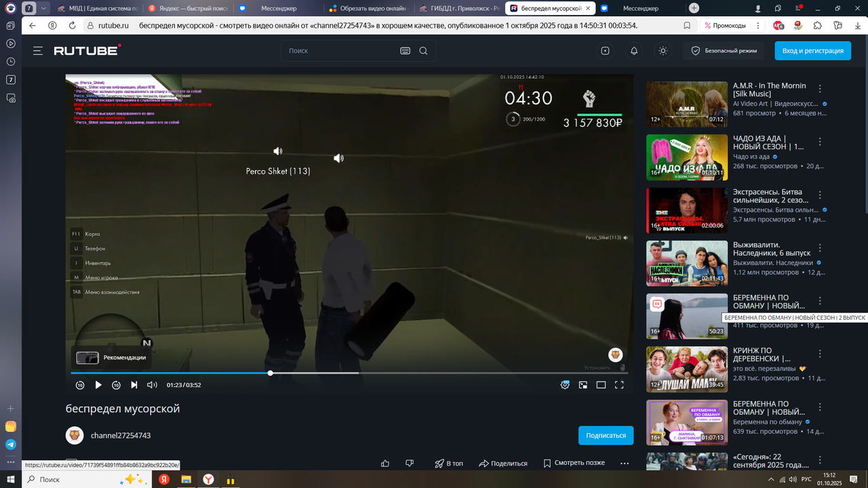
Task: Skip to the next video
Action: click(134, 385)
